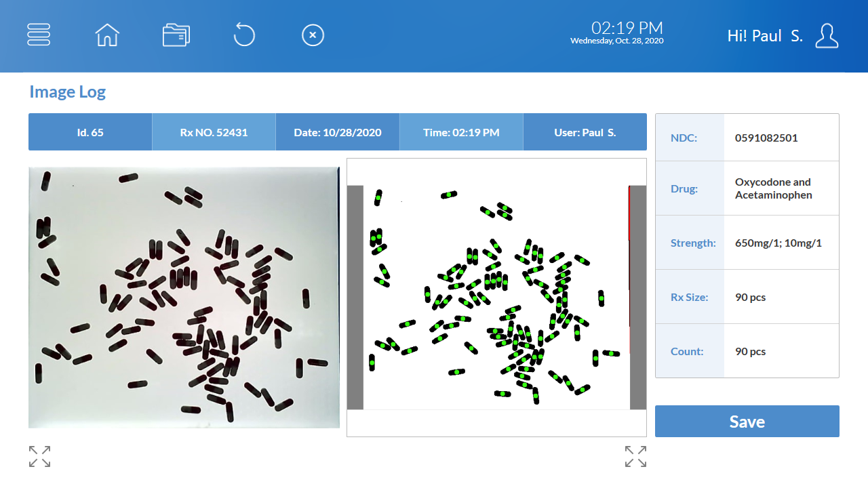The height and width of the screenshot is (488, 868).
Task: Click the circled X cancel icon
Action: coord(313,35)
